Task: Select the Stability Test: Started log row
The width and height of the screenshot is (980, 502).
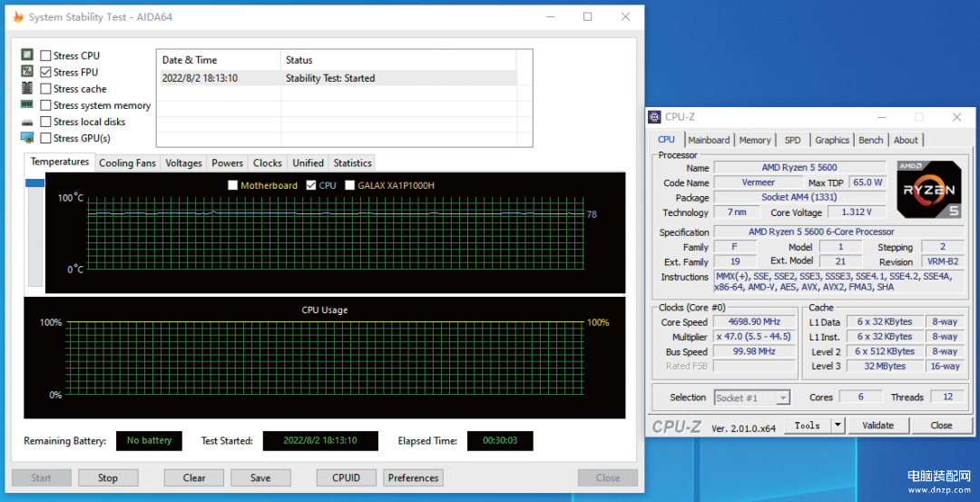Action: click(337, 78)
